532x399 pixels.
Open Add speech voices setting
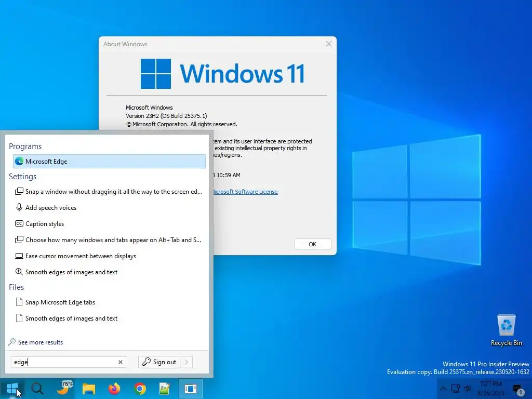(109, 208)
